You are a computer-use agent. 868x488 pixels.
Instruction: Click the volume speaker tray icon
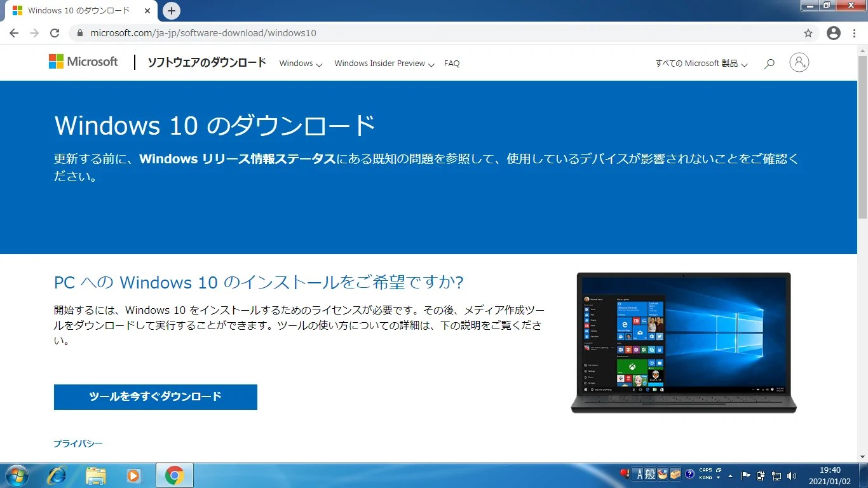pyautogui.click(x=791, y=476)
